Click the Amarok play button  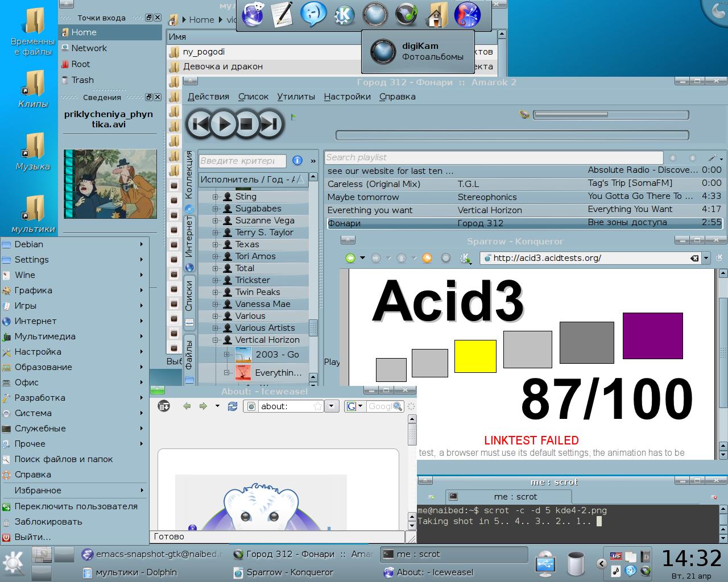tap(224, 123)
